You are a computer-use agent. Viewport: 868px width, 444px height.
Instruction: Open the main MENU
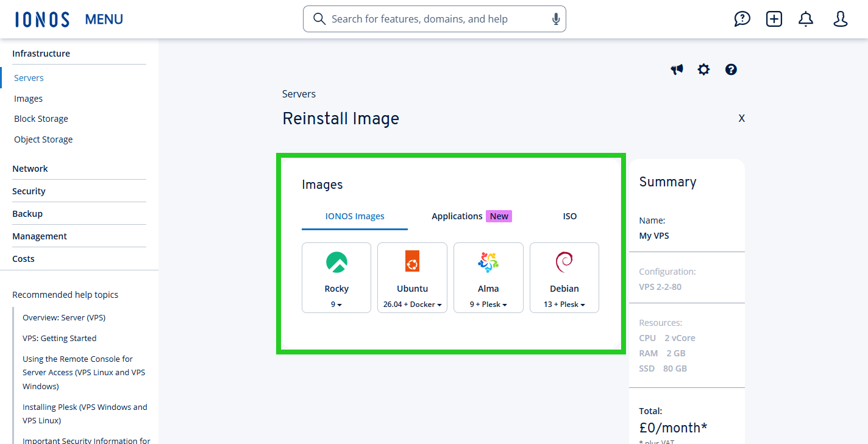pos(104,19)
